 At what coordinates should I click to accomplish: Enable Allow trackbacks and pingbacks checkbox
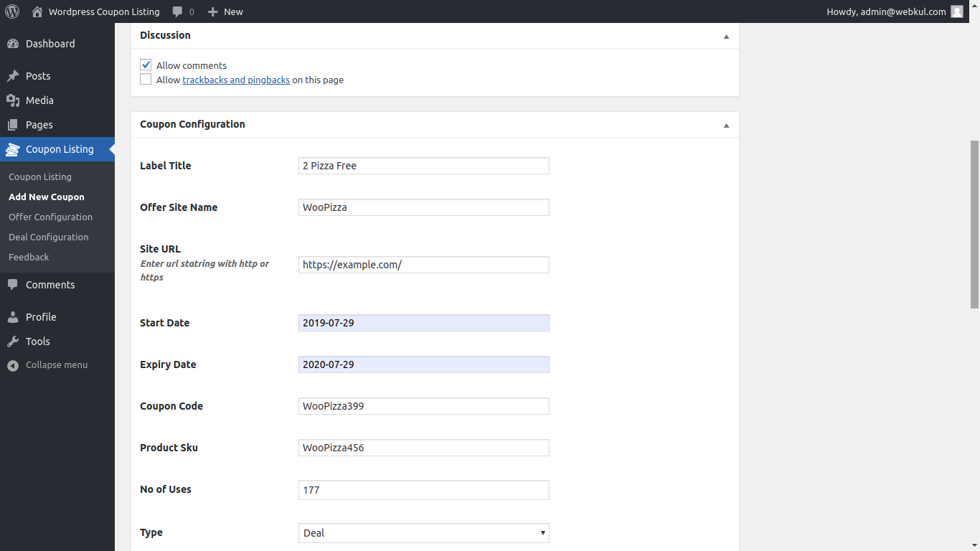point(146,80)
